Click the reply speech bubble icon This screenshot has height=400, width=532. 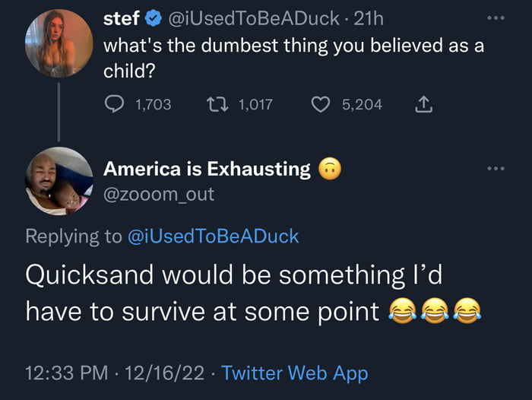coord(113,104)
